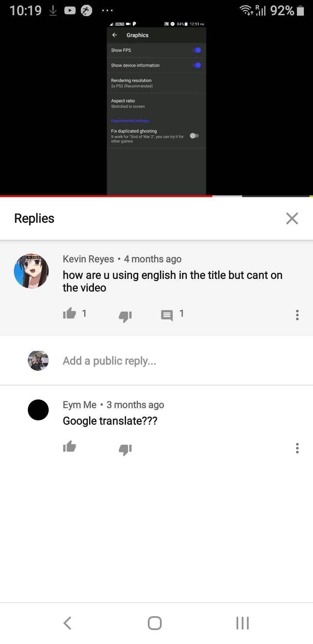Like Kevin Reyes' comment
The height and width of the screenshot is (644, 313).
point(70,314)
